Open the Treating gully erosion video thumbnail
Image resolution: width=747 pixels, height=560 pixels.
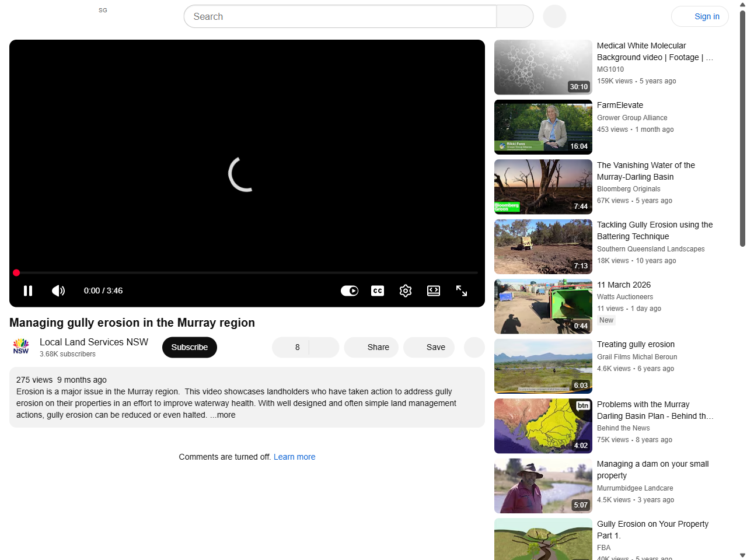[543, 366]
